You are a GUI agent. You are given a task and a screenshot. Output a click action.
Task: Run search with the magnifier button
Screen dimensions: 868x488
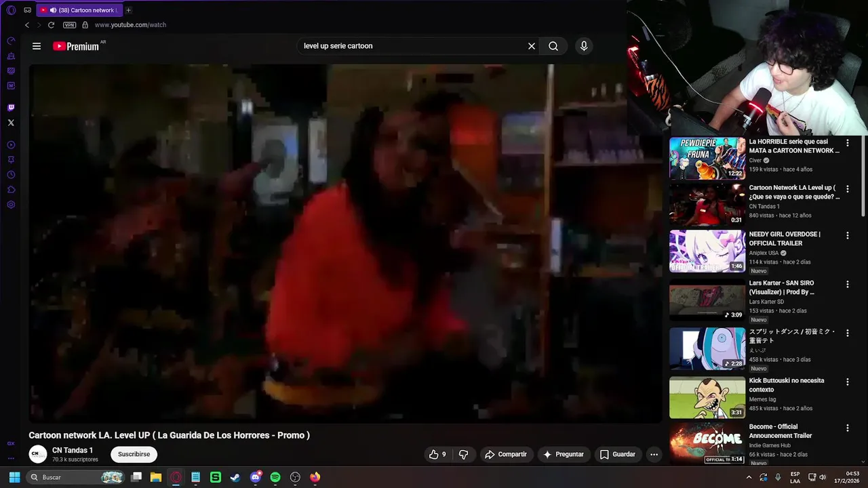pos(553,46)
